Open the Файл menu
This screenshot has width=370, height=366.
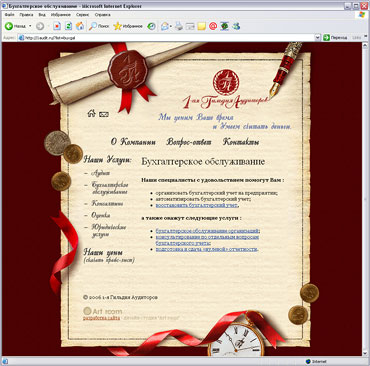[x=9, y=15]
